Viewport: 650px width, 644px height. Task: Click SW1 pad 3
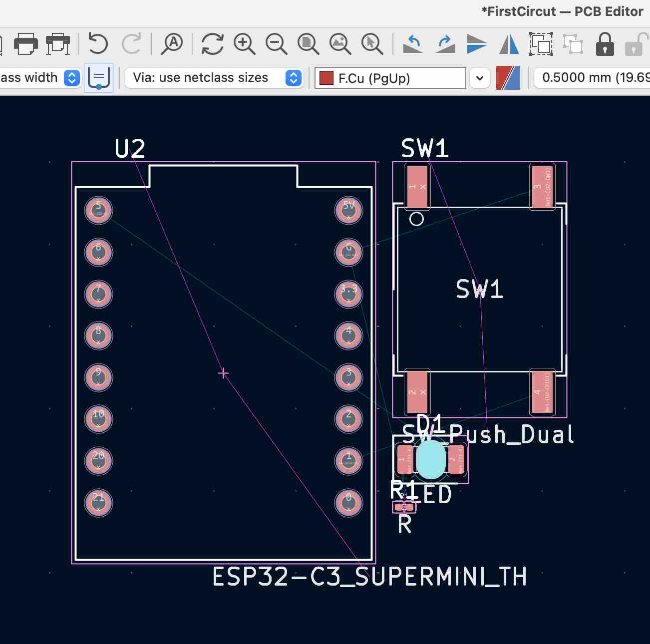pyautogui.click(x=542, y=187)
